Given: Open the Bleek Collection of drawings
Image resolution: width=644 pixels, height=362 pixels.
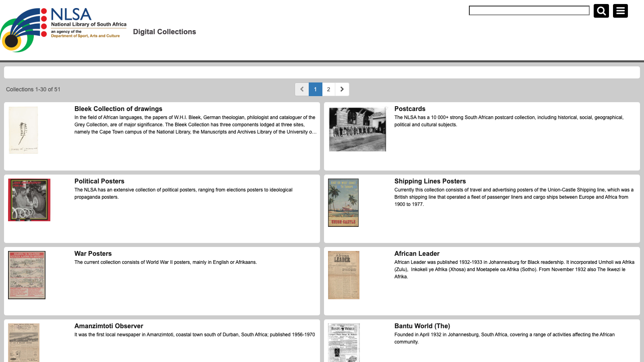Looking at the screenshot, I should (118, 109).
